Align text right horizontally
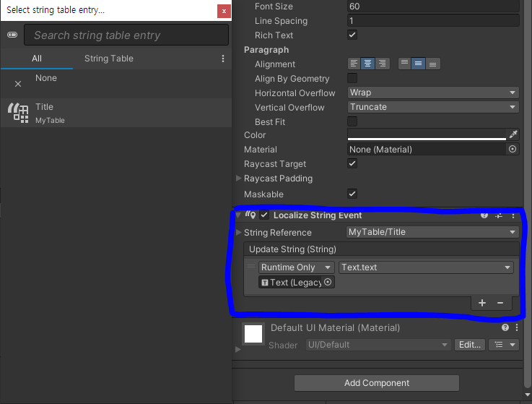The height and width of the screenshot is (404, 532). click(383, 64)
